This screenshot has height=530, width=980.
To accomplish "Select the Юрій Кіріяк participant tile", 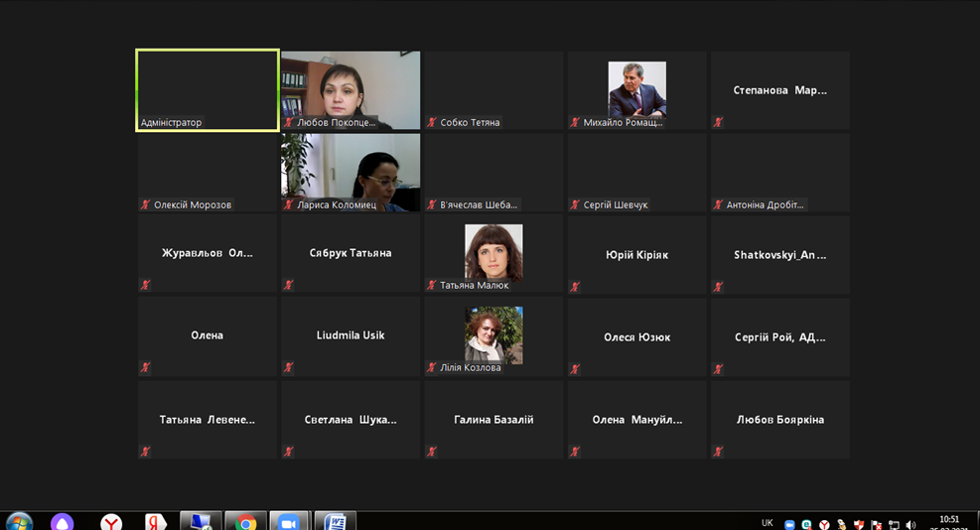I will pos(636,254).
